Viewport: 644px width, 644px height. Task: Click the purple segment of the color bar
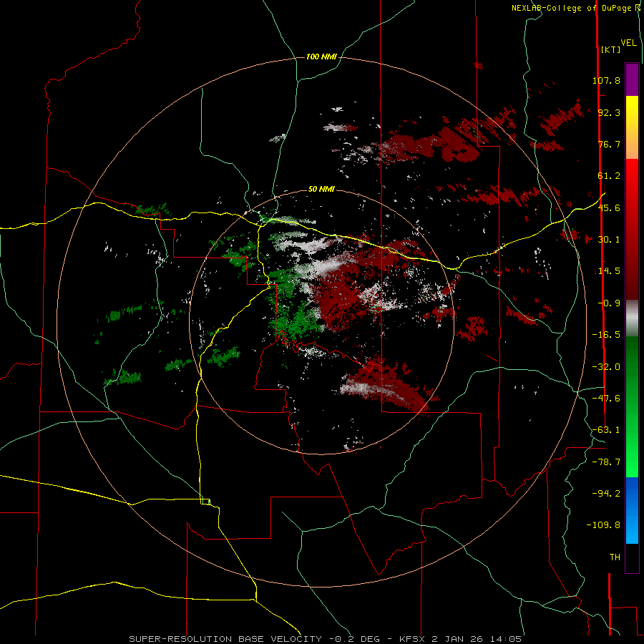(632, 79)
